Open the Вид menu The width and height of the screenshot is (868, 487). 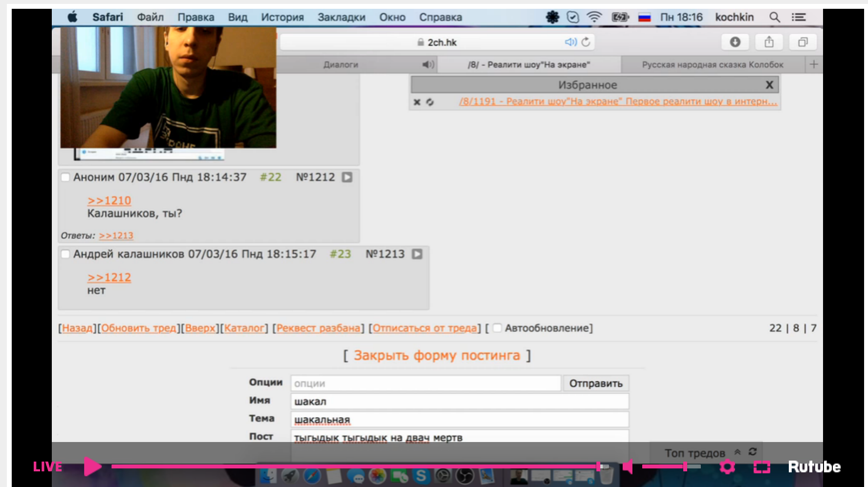coord(238,17)
